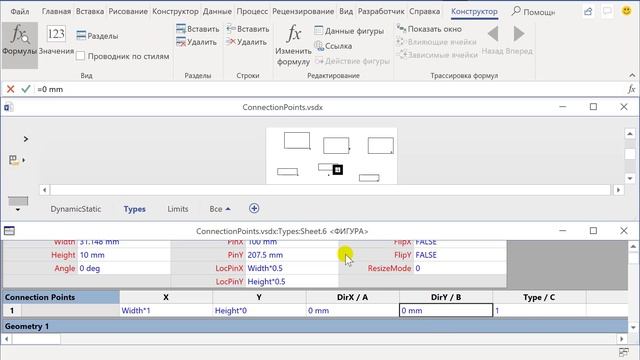Click DirX / A cell 0 mm
The width and height of the screenshot is (640, 360).
click(x=353, y=311)
